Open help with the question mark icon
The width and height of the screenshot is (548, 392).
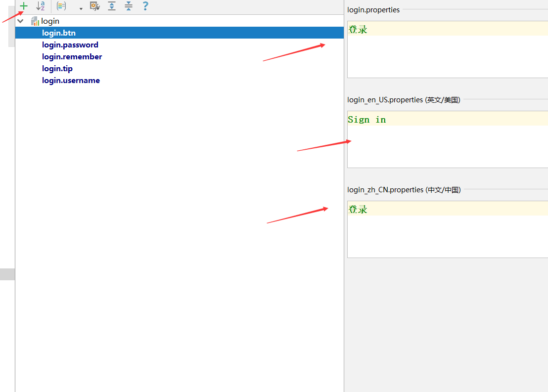[145, 6]
